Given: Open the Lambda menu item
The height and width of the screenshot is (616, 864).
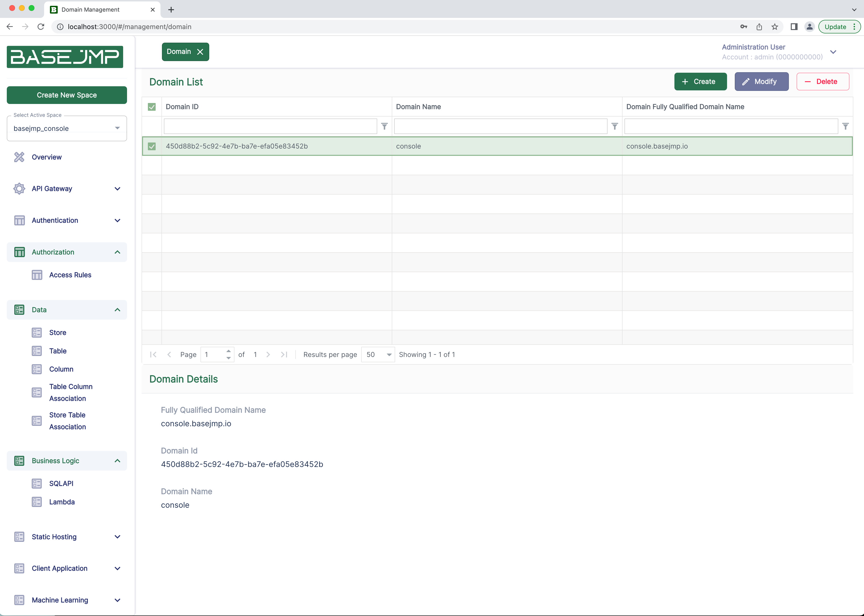Looking at the screenshot, I should pos(62,502).
